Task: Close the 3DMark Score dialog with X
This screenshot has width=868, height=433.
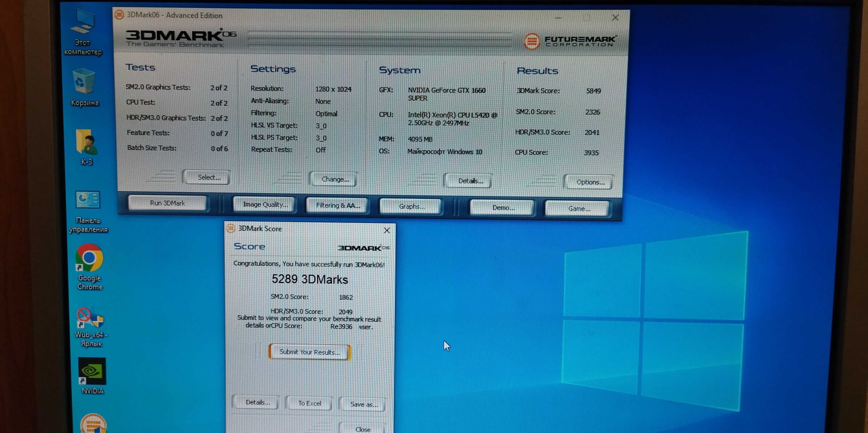Action: point(387,230)
